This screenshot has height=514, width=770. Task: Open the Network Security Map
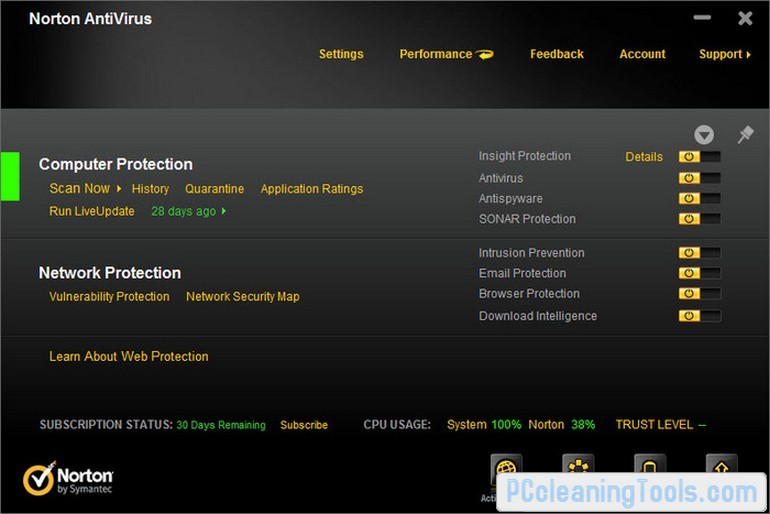click(243, 297)
